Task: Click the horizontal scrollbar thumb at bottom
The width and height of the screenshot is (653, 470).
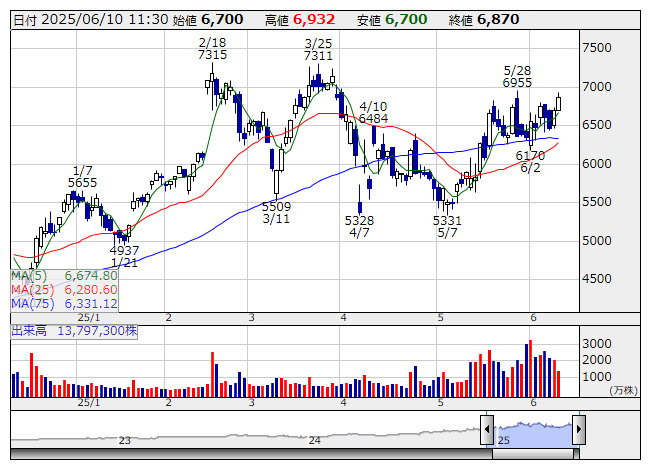Action: tap(535, 453)
